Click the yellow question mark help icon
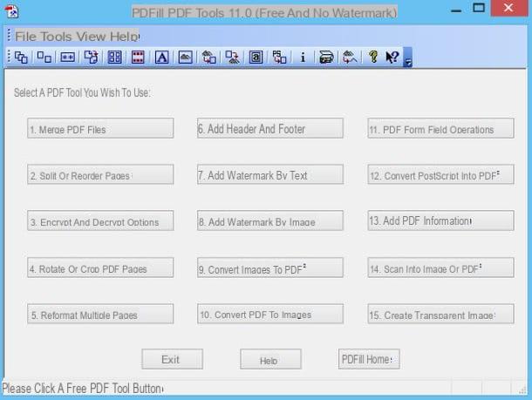Image resolution: width=532 pixels, height=400 pixels. 373,57
